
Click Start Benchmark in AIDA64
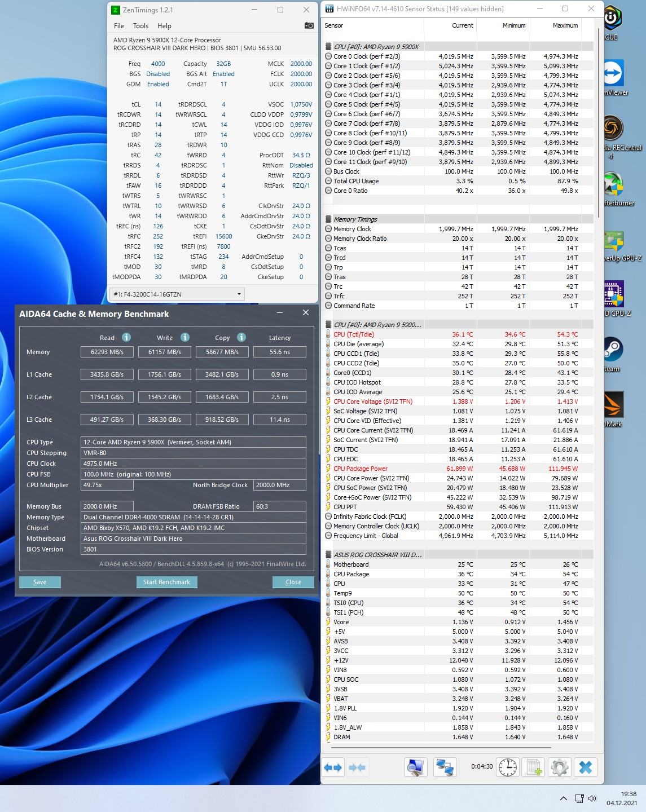[x=166, y=582]
